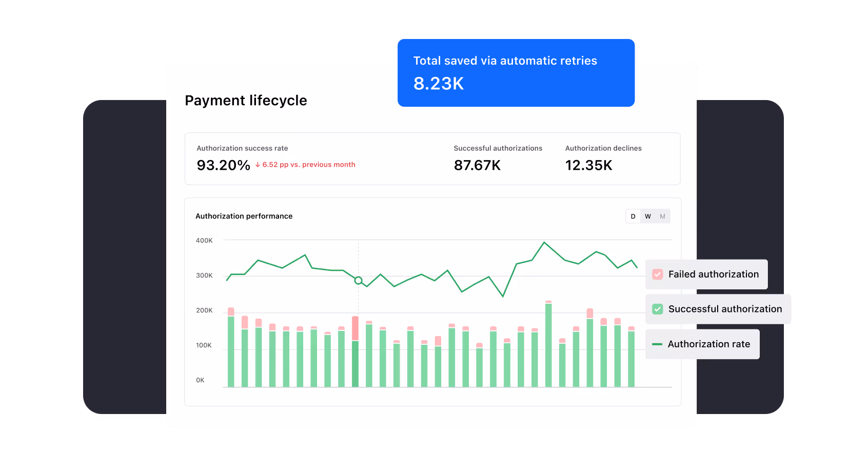Image resolution: width=868 pixels, height=472 pixels.
Task: Click the highest peak of the rate line
Action: 544,242
